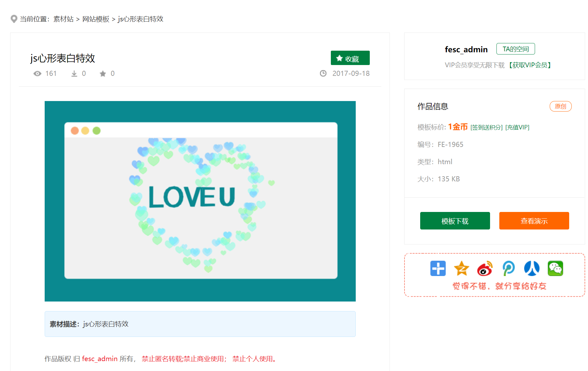Image resolution: width=588 pixels, height=371 pixels.
Task: Click the Tencent Weibo share icon
Action: point(508,268)
